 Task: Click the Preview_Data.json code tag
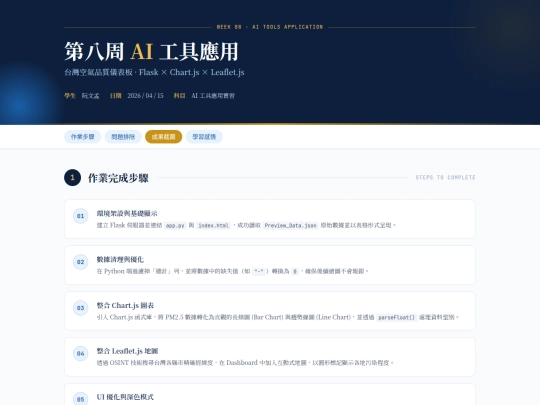click(290, 226)
